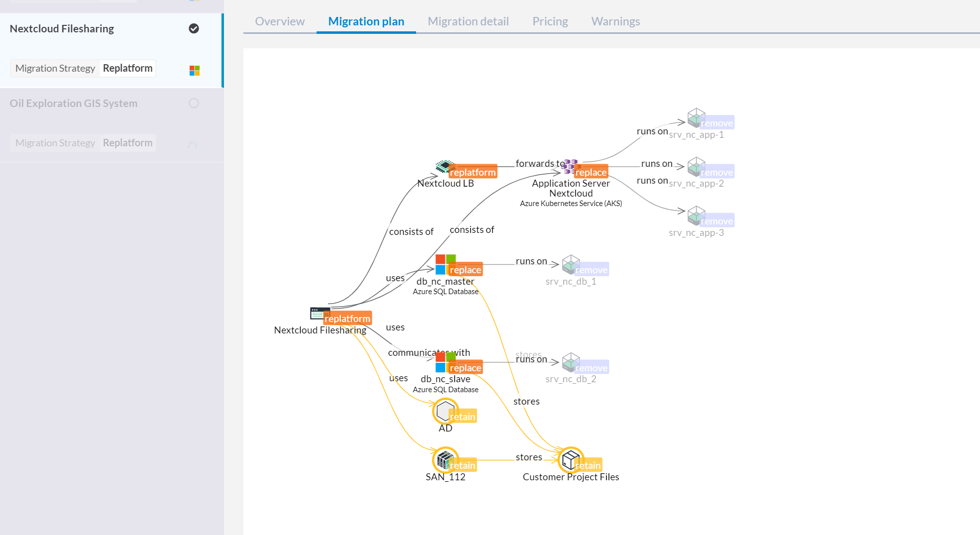Click the 'SAN_112' node label
The height and width of the screenshot is (535, 980).
[445, 477]
